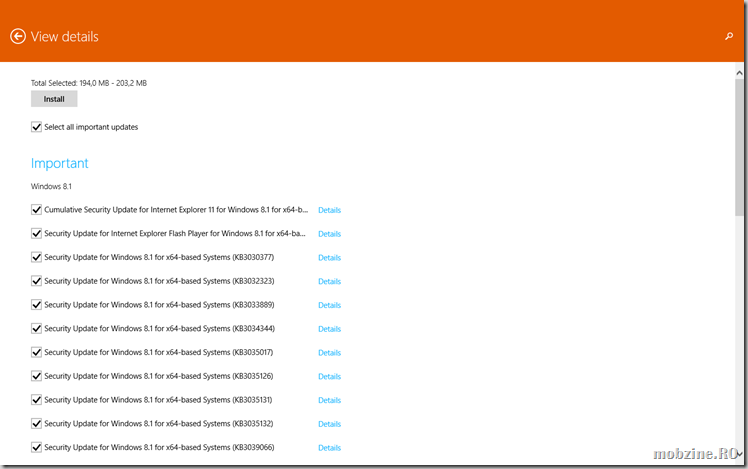
Task: View Details for KB3034344
Action: pyautogui.click(x=329, y=329)
